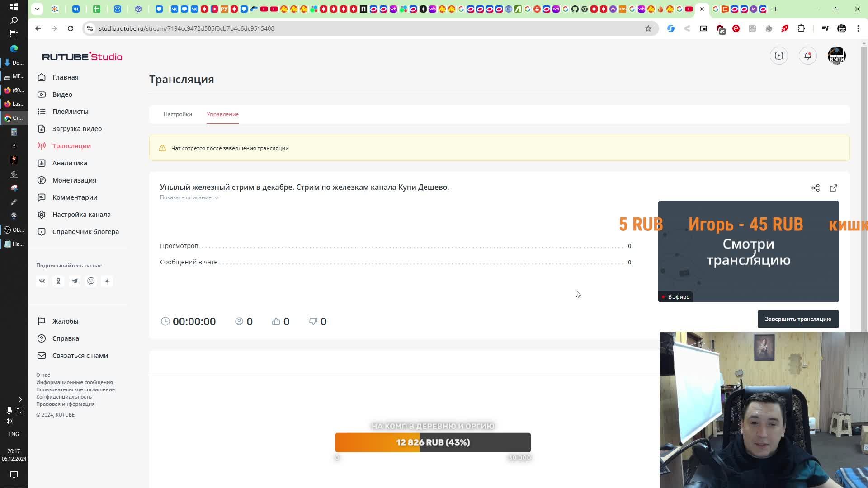Click the add video plus icon in header

tap(778, 56)
